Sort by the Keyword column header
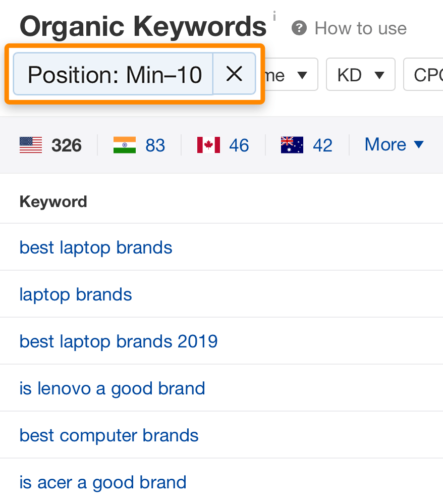 [53, 201]
